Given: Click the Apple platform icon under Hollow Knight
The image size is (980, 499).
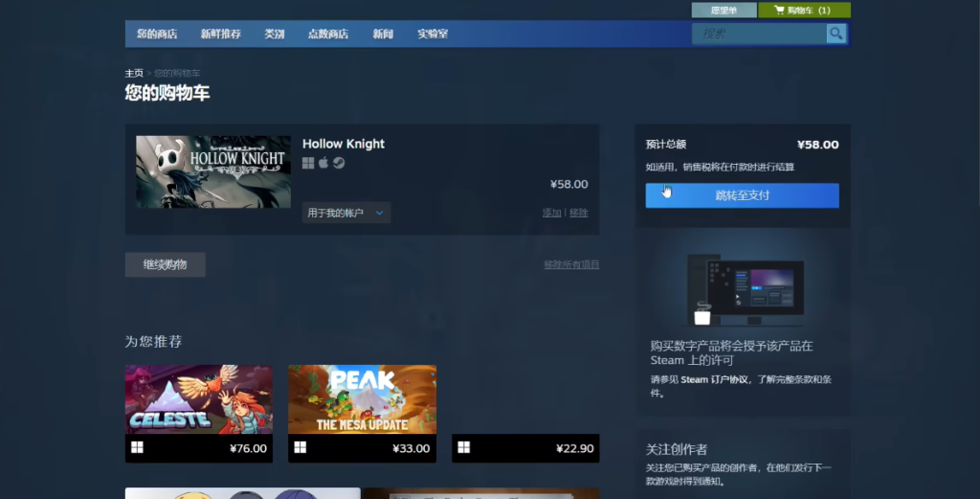Looking at the screenshot, I should coord(323,163).
